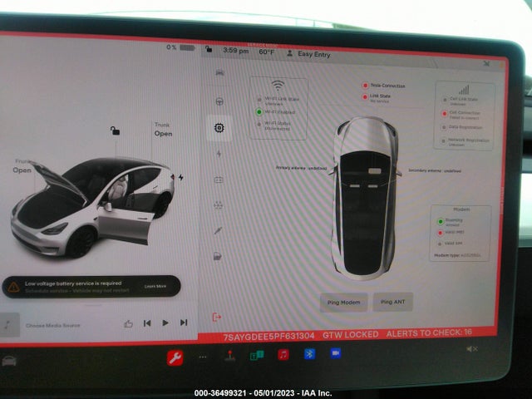Image resolution: width=532 pixels, height=399 pixels.
Task: Tap the charge port lightning icon on car
Action: point(181,177)
